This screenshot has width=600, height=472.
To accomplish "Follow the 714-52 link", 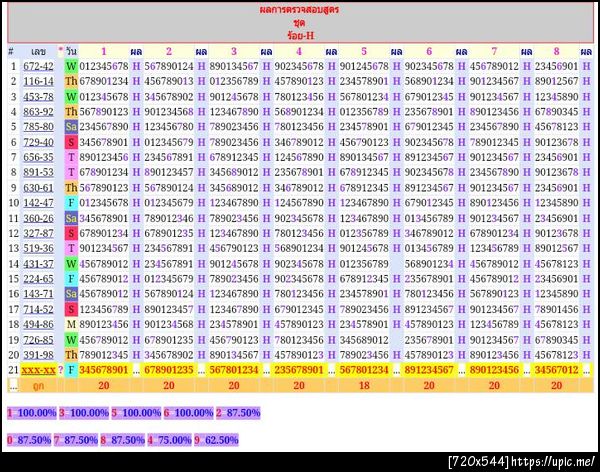I will coord(38,309).
